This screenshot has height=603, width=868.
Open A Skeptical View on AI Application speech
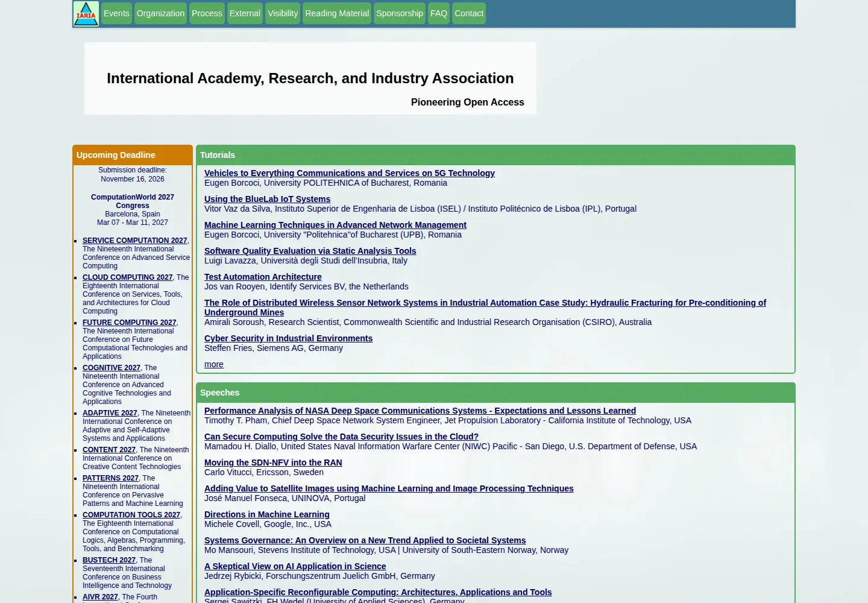tap(295, 566)
